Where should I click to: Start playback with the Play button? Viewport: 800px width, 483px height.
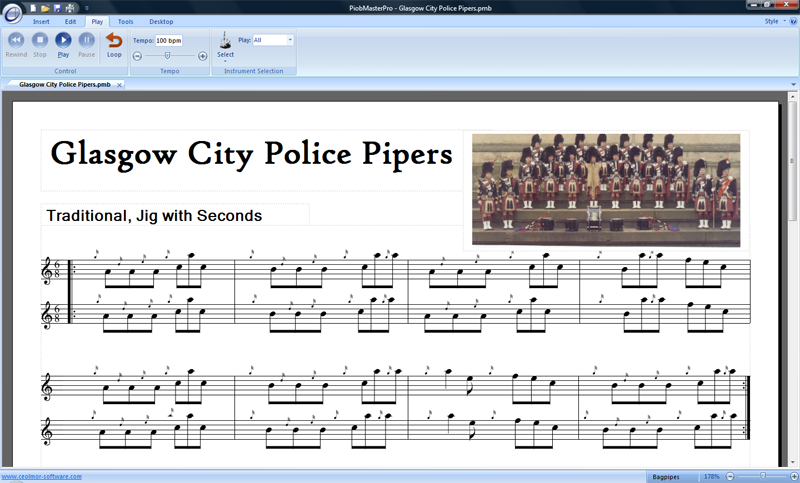[63, 41]
